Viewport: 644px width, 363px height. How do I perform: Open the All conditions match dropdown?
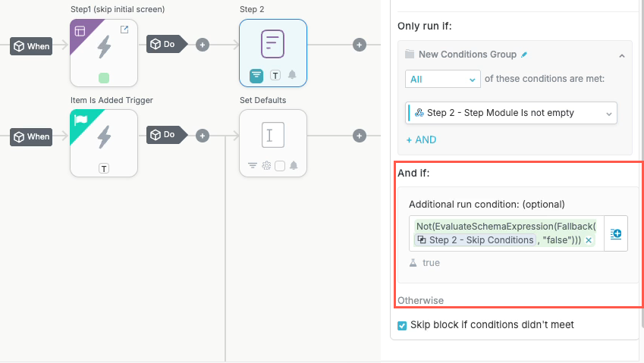443,79
